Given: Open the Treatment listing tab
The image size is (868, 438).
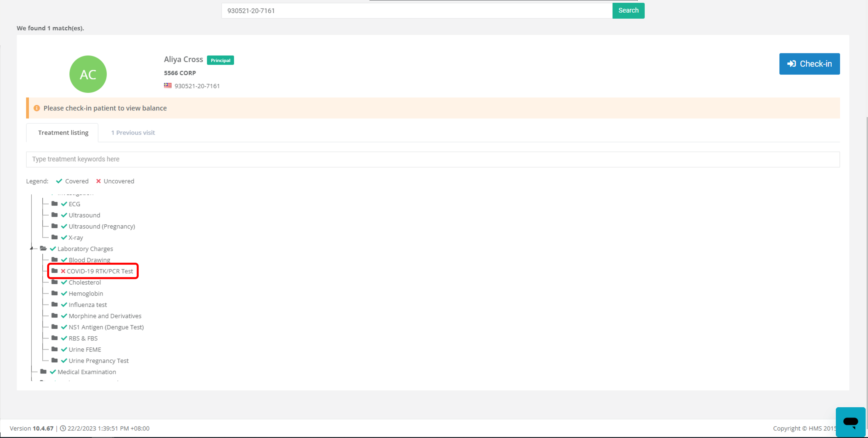Looking at the screenshot, I should (x=63, y=132).
